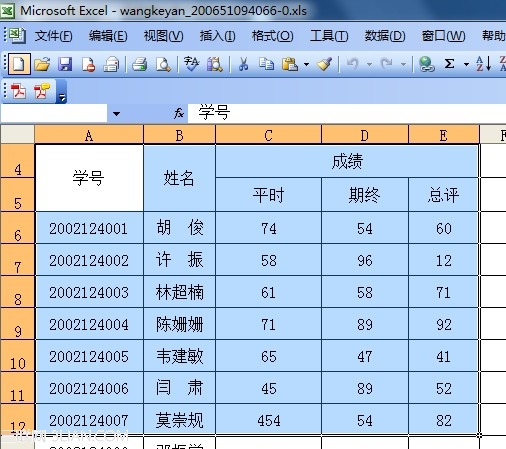The height and width of the screenshot is (449, 506).
Task: Select the name cell 莫崇规
Action: pos(179,420)
